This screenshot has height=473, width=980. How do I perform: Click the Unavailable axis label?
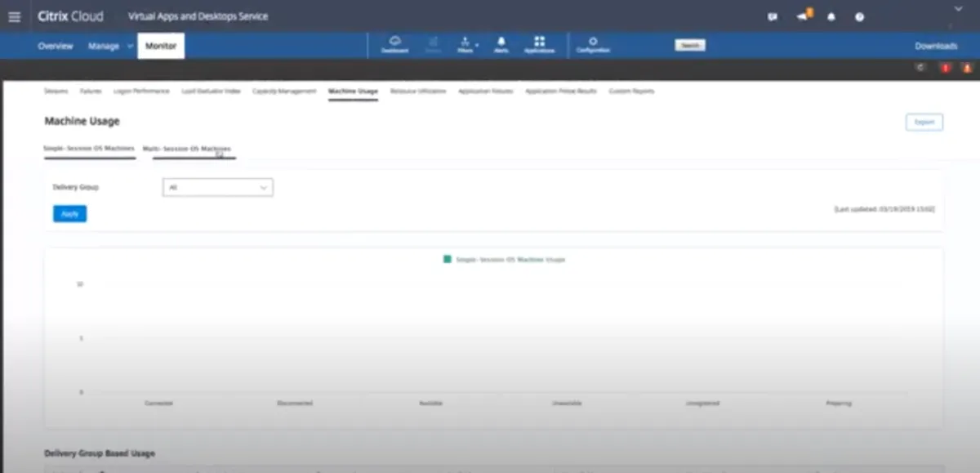(567, 403)
